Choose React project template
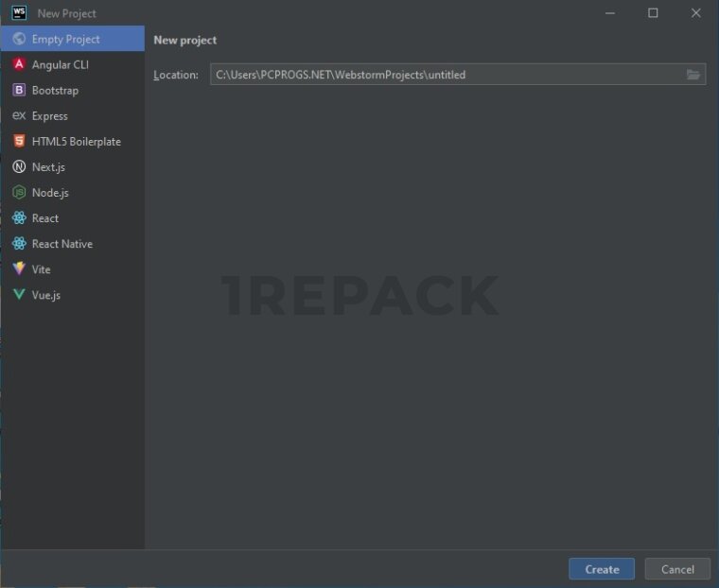719x588 pixels. 44,218
